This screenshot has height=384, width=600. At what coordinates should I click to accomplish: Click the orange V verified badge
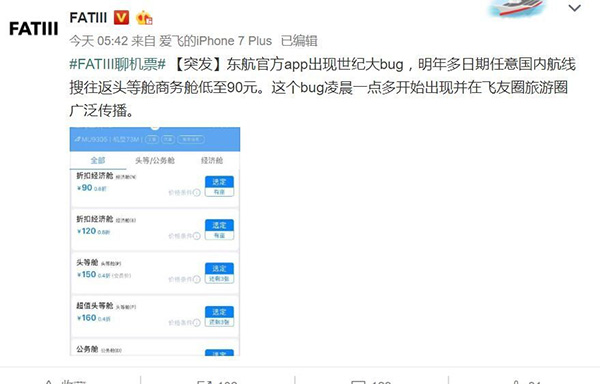[x=121, y=17]
